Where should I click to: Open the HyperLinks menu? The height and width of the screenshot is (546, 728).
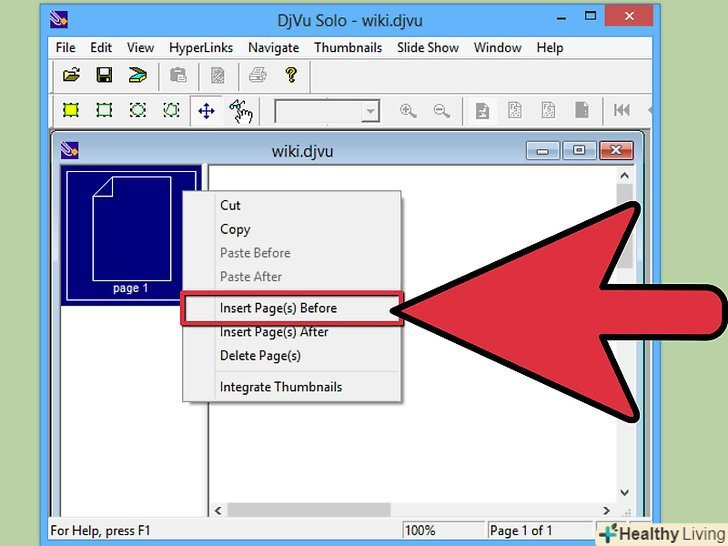point(201,47)
